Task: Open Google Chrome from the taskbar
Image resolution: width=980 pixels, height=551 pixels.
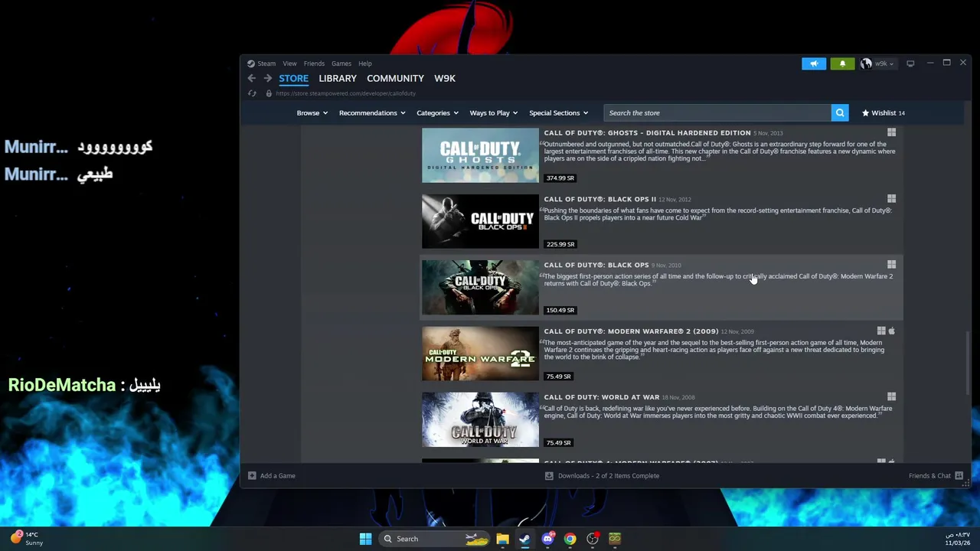Action: [570, 539]
